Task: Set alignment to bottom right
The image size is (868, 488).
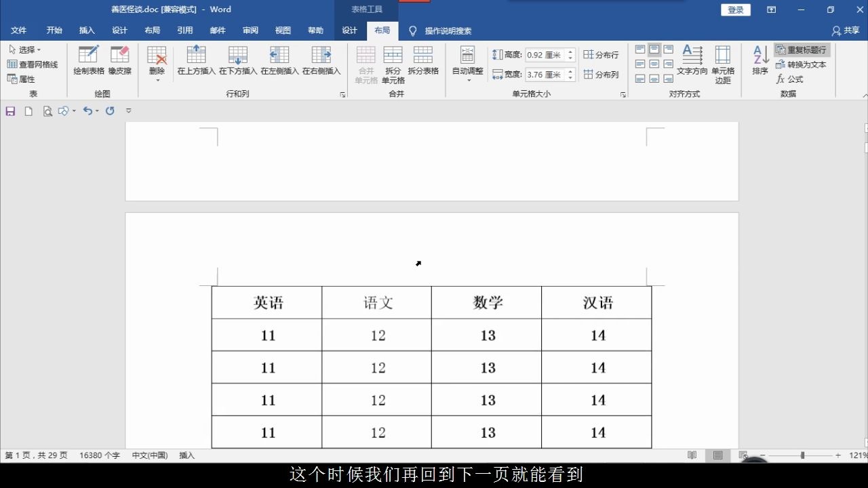Action: click(669, 79)
